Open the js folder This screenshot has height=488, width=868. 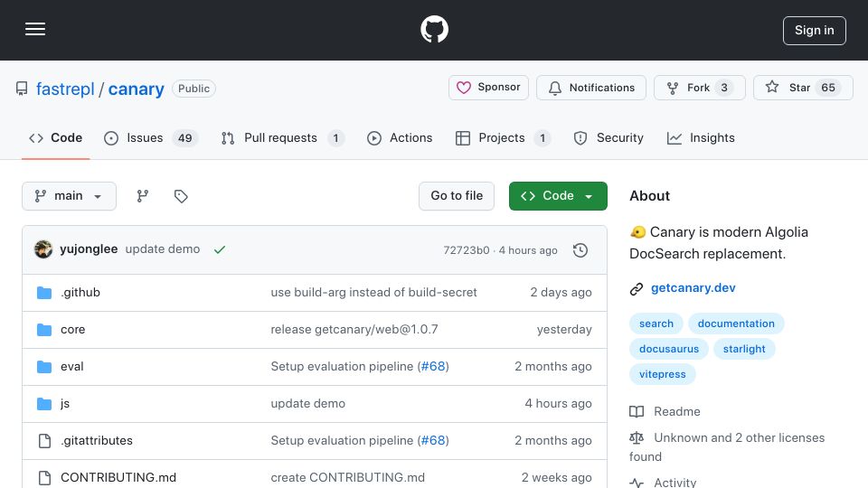coord(65,403)
